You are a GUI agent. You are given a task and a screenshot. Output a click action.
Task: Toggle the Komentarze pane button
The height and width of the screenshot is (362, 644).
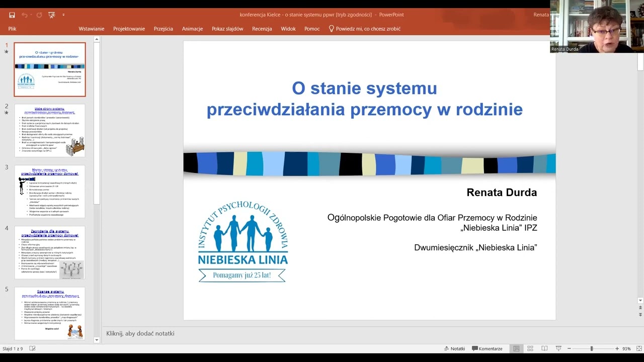[487, 348]
